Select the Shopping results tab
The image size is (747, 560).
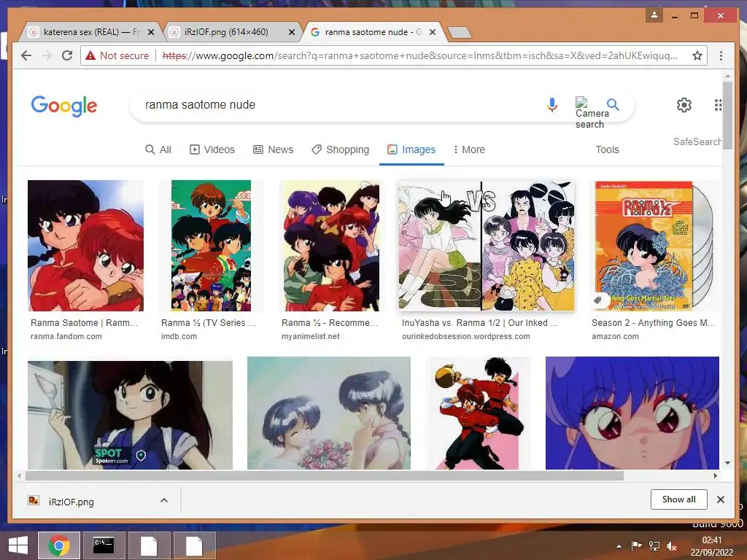340,149
